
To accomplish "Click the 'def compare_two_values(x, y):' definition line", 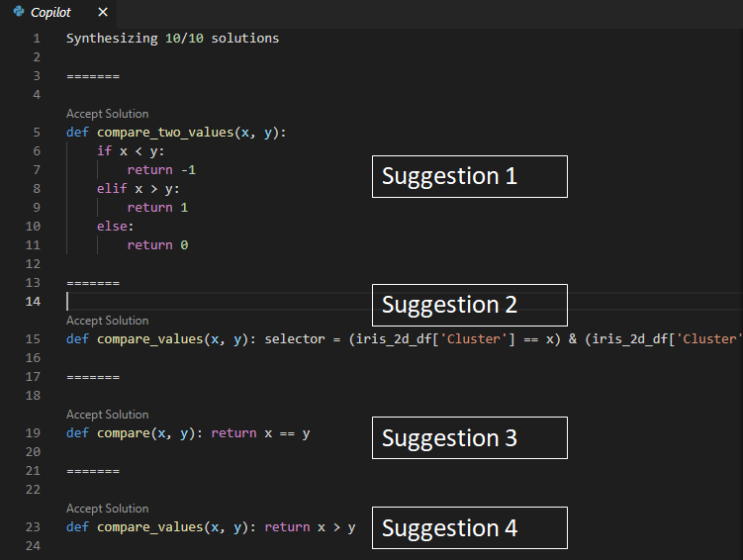I will 176,133.
